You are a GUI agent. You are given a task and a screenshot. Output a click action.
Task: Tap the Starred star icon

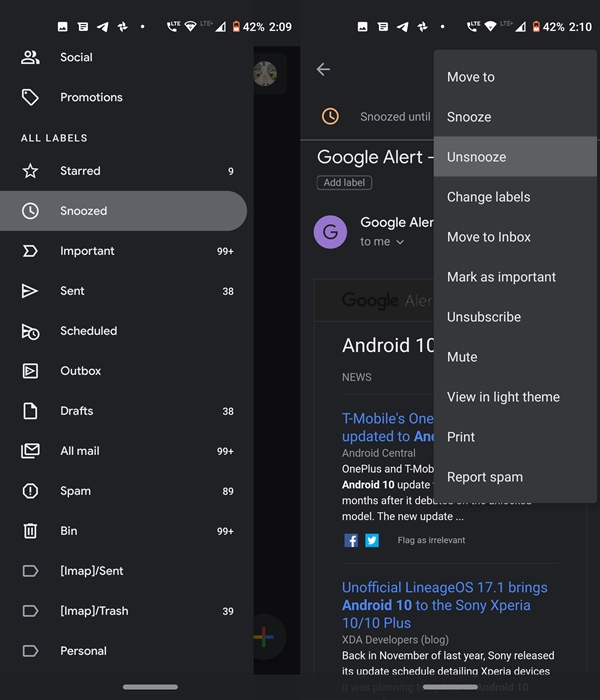click(30, 171)
